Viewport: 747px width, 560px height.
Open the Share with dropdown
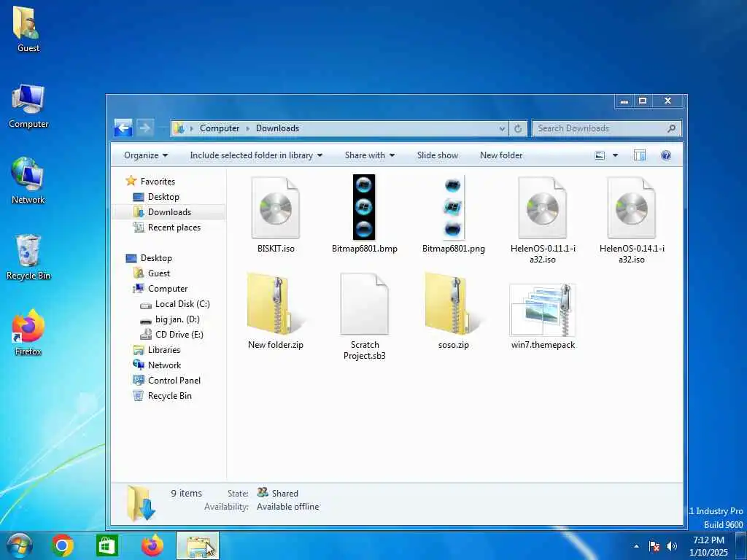pyautogui.click(x=370, y=155)
